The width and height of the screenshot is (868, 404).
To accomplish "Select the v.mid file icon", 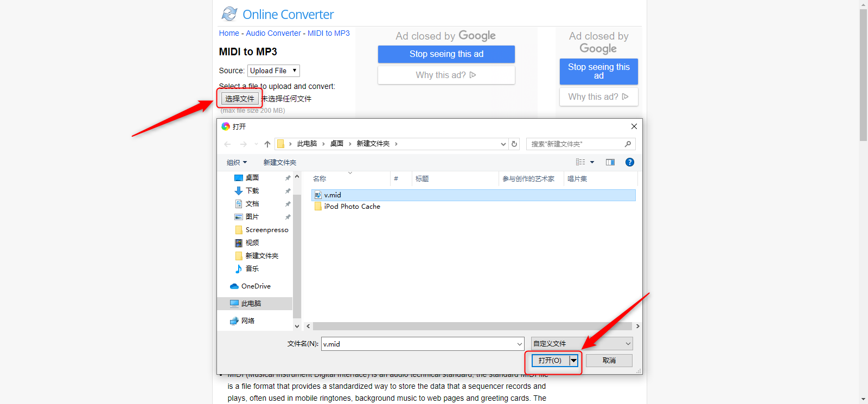I will (x=318, y=195).
